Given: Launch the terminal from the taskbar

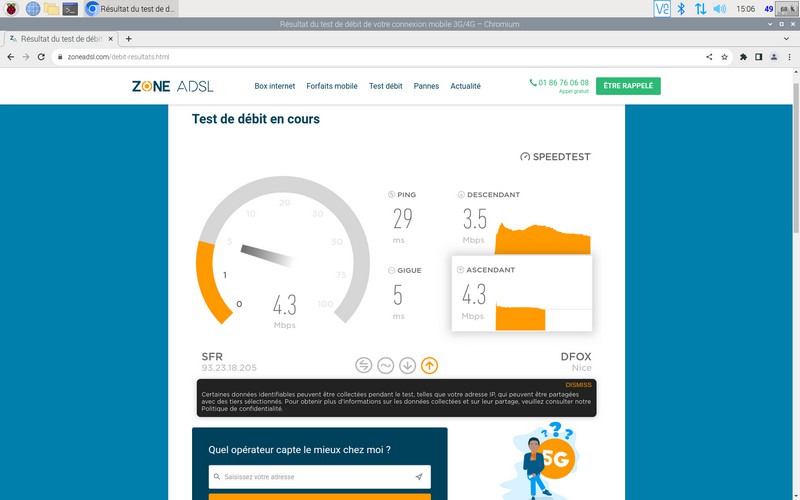Looking at the screenshot, I should [x=70, y=9].
